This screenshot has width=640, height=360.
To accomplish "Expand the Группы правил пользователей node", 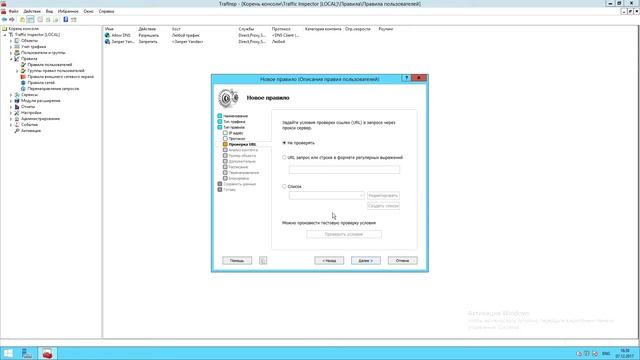I will tap(17, 71).
